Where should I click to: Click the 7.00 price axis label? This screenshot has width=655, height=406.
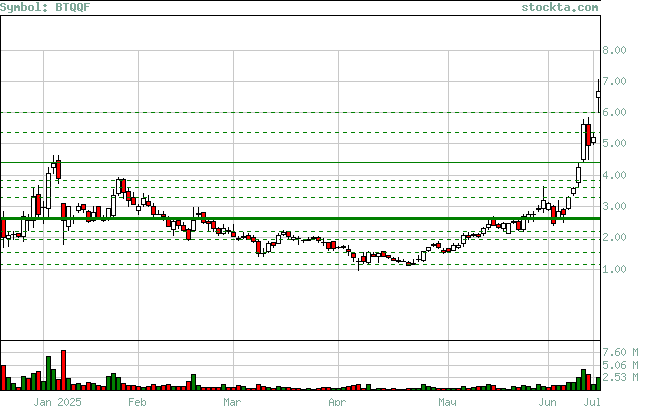(x=614, y=81)
